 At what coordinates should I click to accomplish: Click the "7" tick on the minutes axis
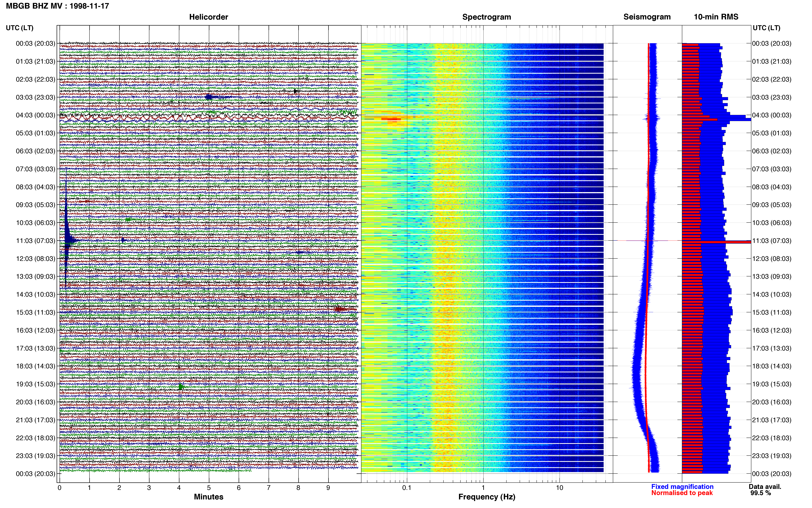269,488
